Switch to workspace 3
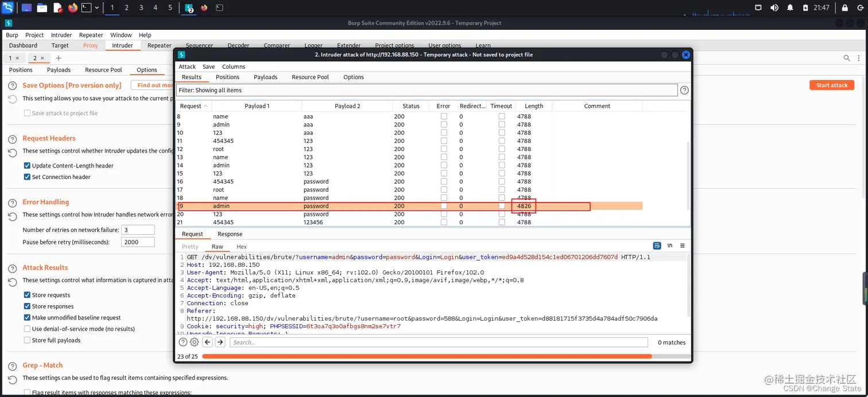This screenshot has height=397, width=868. click(141, 8)
